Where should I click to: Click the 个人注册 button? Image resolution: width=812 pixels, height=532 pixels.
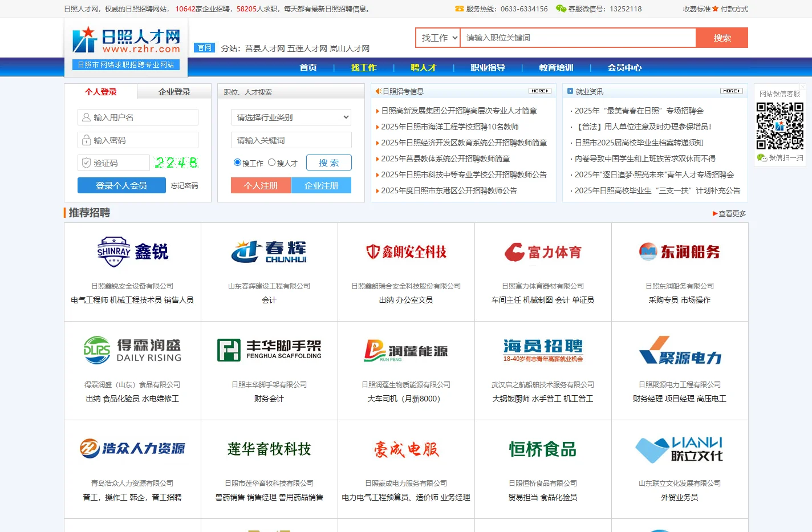(x=261, y=185)
